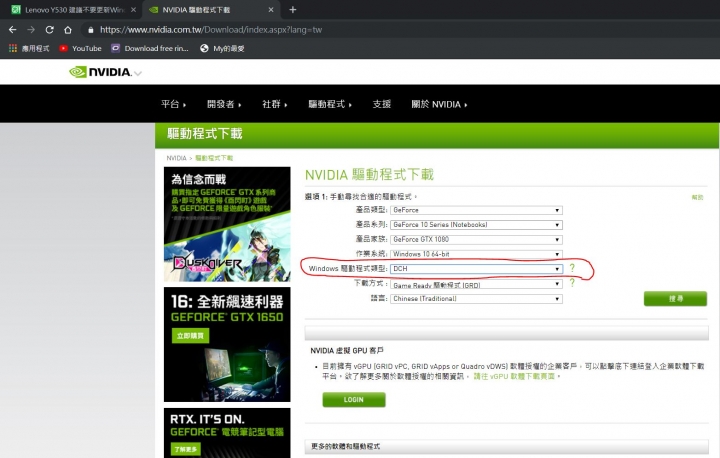Click the site security padlock icon
Viewport: 720px width, 458px height.
tap(90, 30)
